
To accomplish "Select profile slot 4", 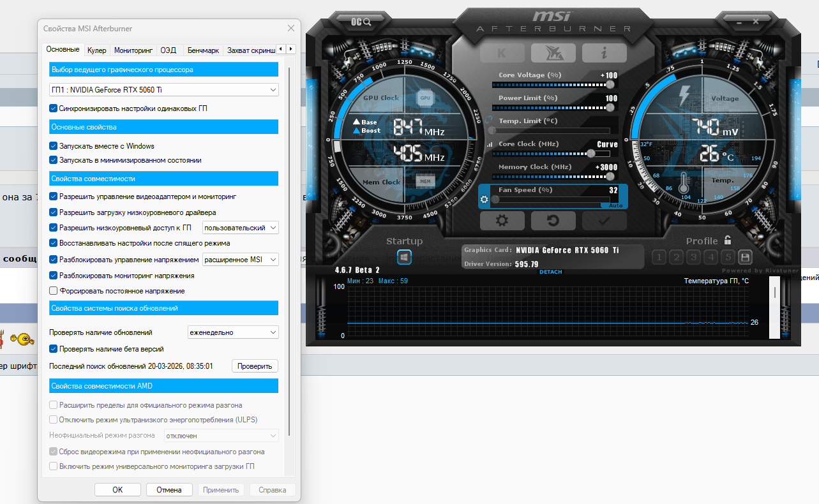I will tap(710, 257).
